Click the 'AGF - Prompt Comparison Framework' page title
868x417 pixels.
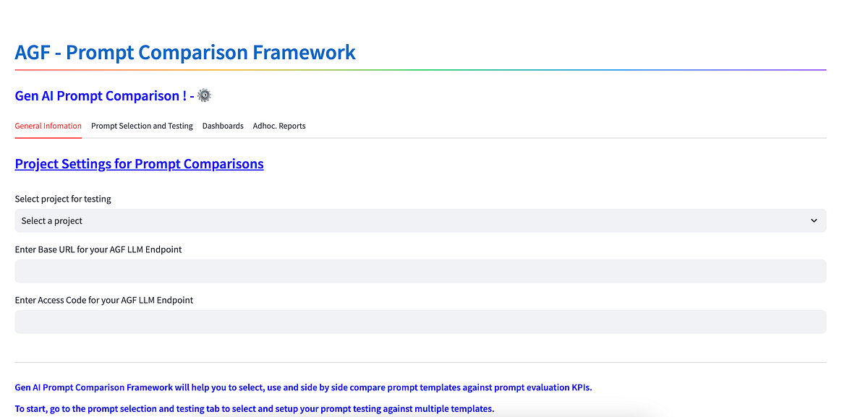click(184, 52)
